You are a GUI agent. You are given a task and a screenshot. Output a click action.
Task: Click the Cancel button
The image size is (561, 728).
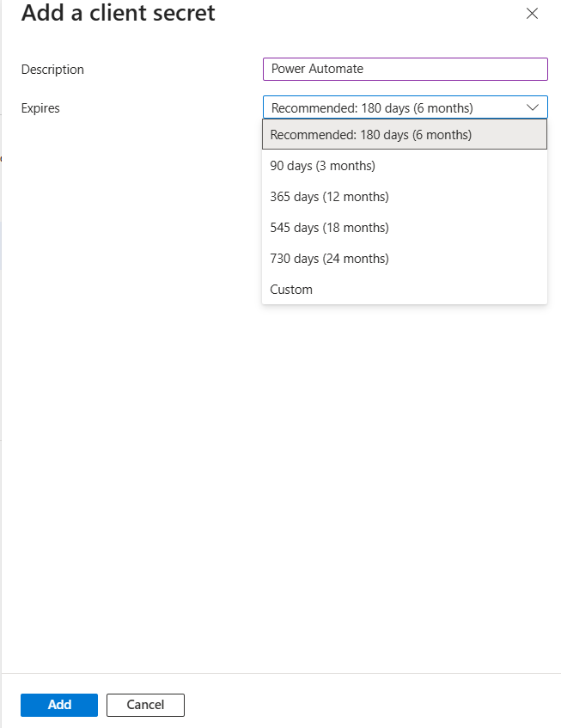144,704
